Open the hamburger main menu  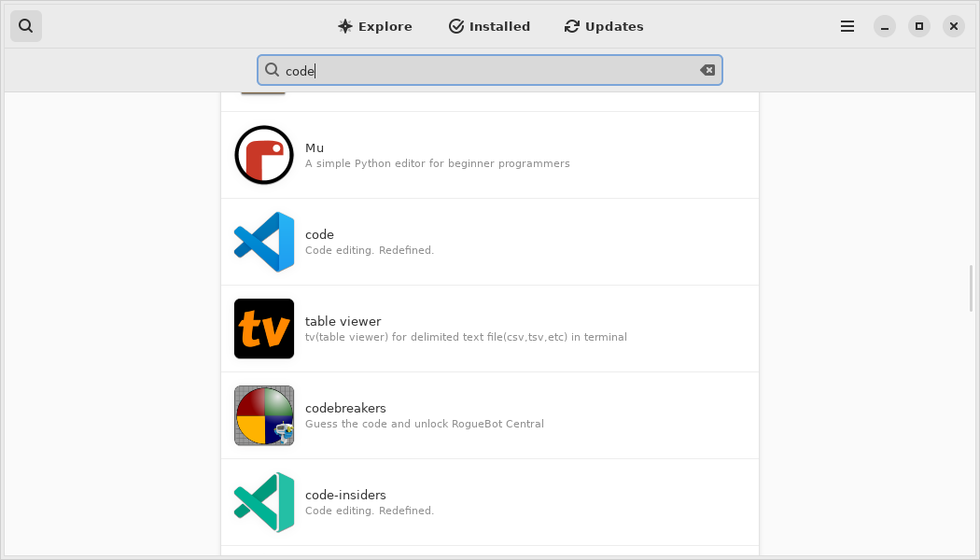(x=847, y=26)
